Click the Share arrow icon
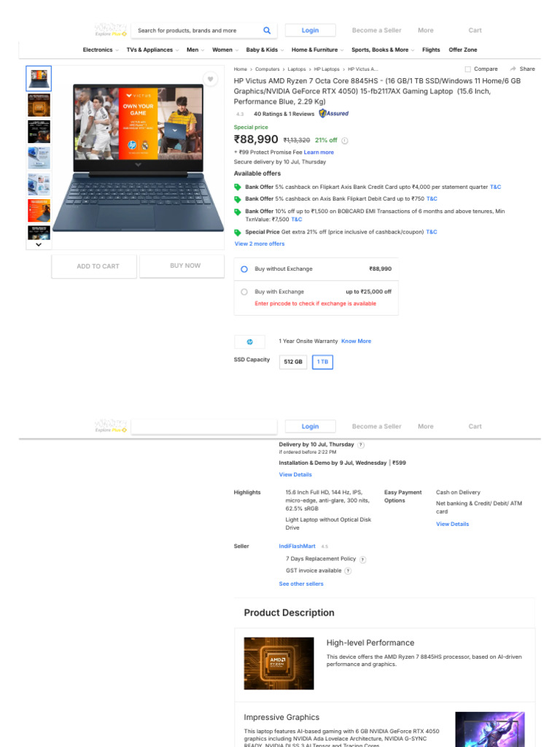The image size is (560, 747). pos(513,69)
